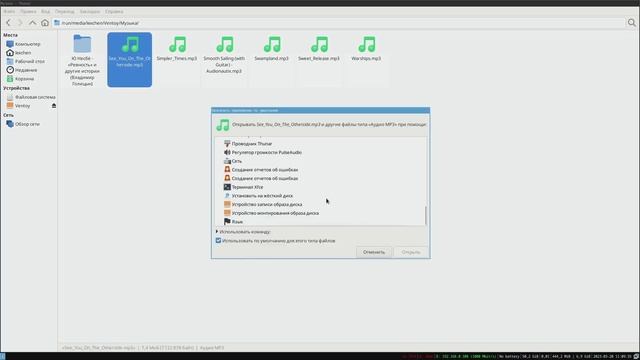Open the Правка menu
This screenshot has height=360, width=640.
[28, 11]
